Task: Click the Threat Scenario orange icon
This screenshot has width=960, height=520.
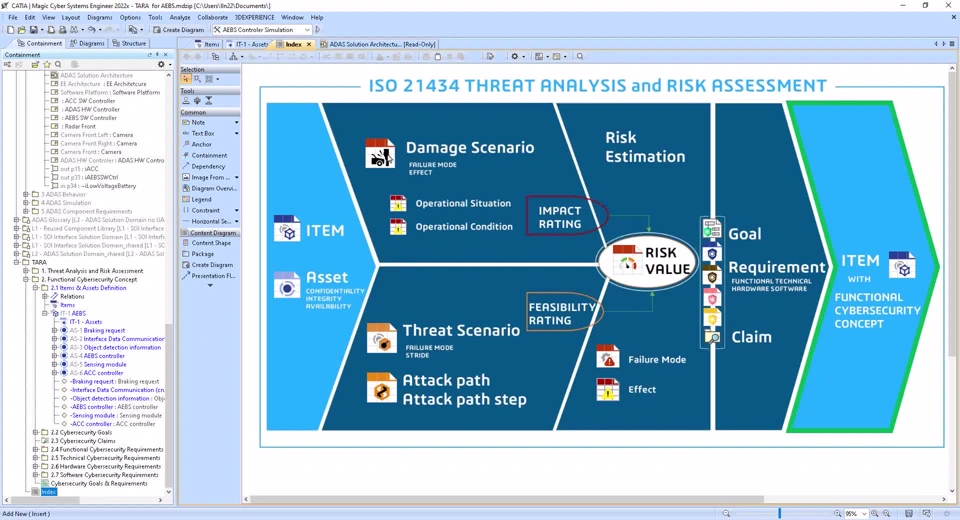Action: point(381,338)
